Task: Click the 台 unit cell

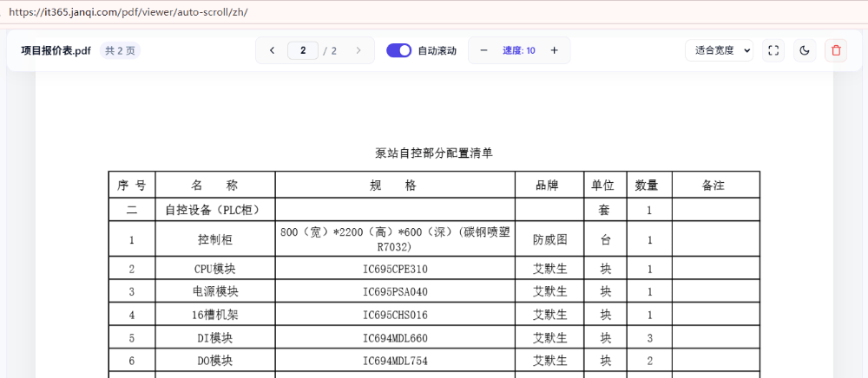Action: click(x=606, y=239)
